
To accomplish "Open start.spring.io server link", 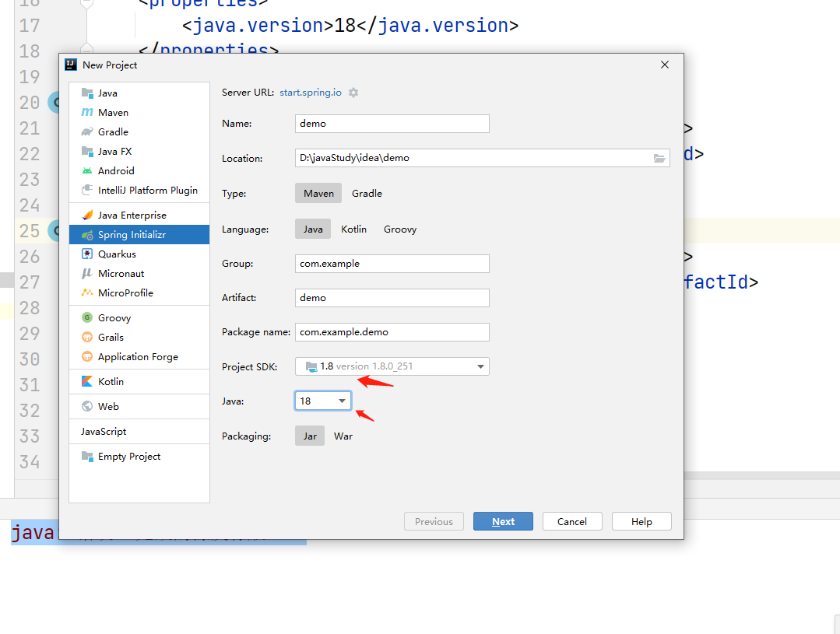I will tap(310, 92).
